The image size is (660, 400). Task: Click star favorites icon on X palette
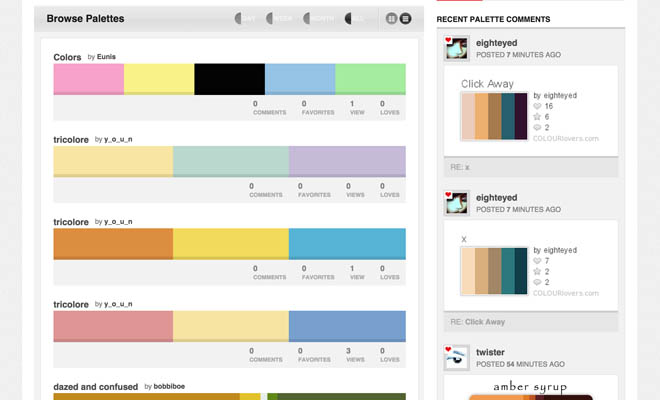click(537, 271)
